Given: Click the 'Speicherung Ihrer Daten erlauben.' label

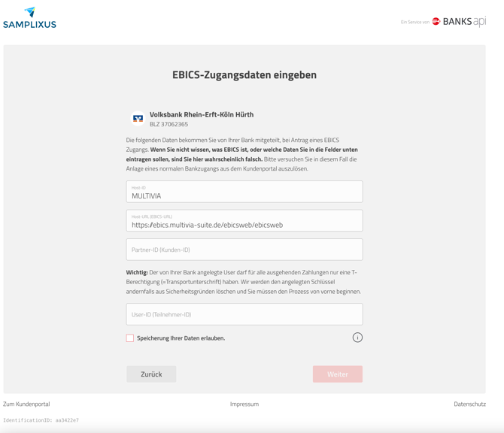Looking at the screenshot, I should tap(181, 338).
